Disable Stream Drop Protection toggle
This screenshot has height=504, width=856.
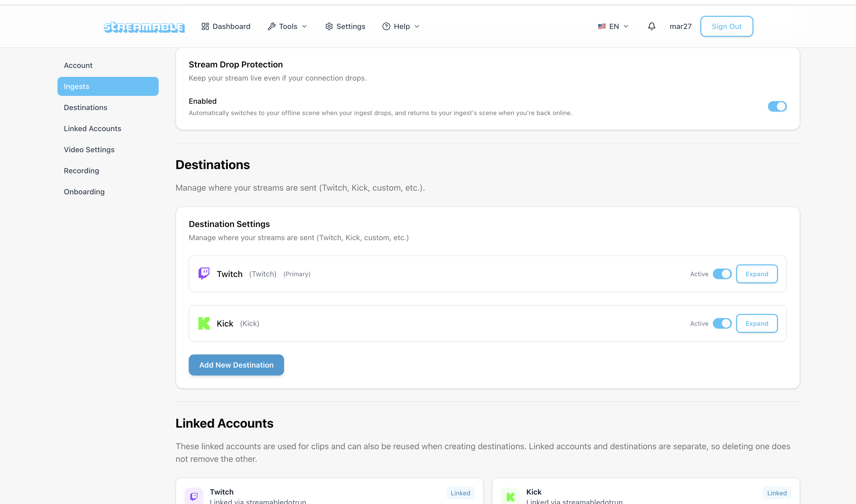[777, 106]
